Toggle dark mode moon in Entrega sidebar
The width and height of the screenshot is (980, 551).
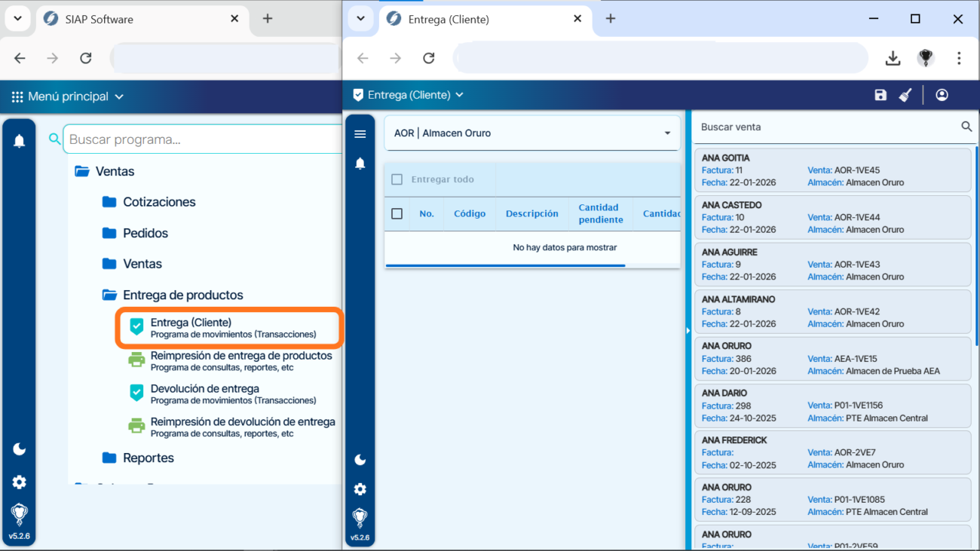point(360,460)
